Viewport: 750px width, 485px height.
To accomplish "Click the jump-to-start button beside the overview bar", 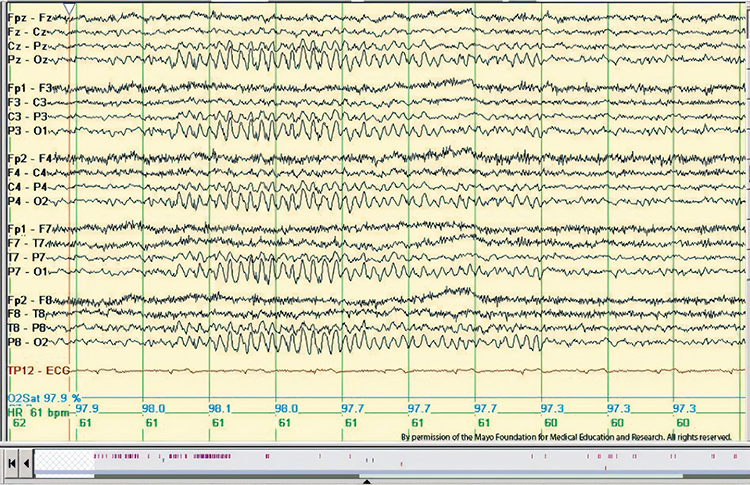I will 11,463.
